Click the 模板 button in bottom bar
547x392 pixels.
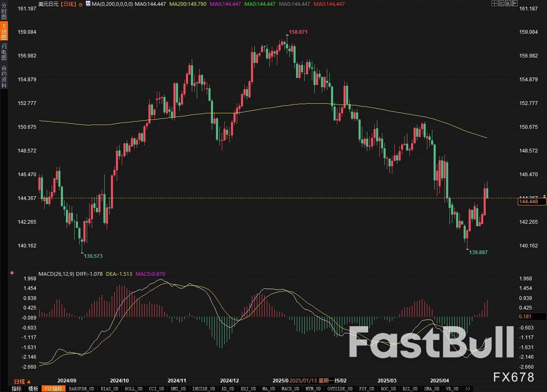tap(33, 389)
